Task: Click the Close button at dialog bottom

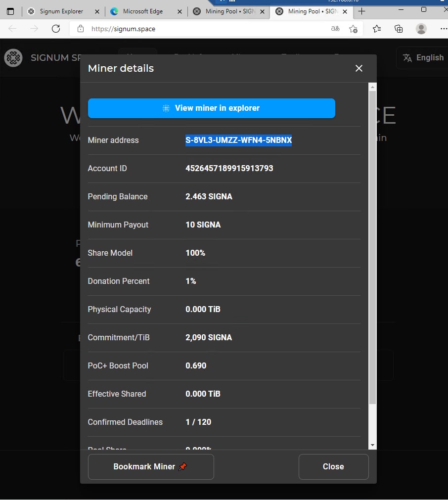Action: click(x=334, y=466)
